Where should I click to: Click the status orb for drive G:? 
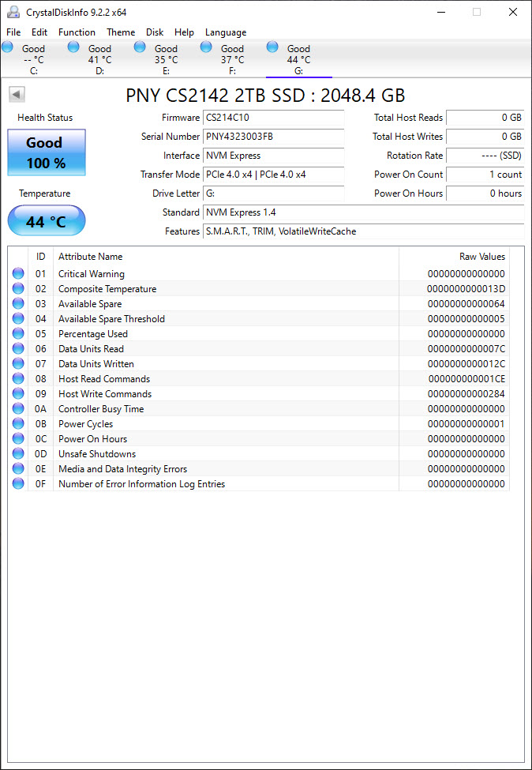(272, 47)
